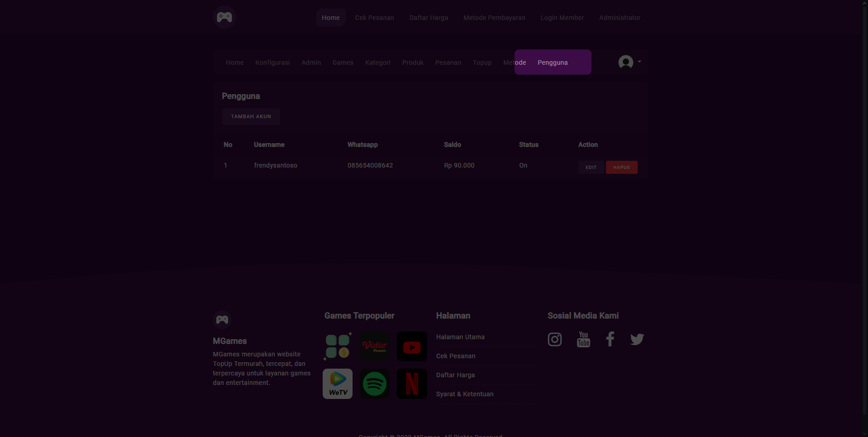Viewport: 868px width, 437px height.
Task: Click the Saldo column header
Action: pos(453,144)
